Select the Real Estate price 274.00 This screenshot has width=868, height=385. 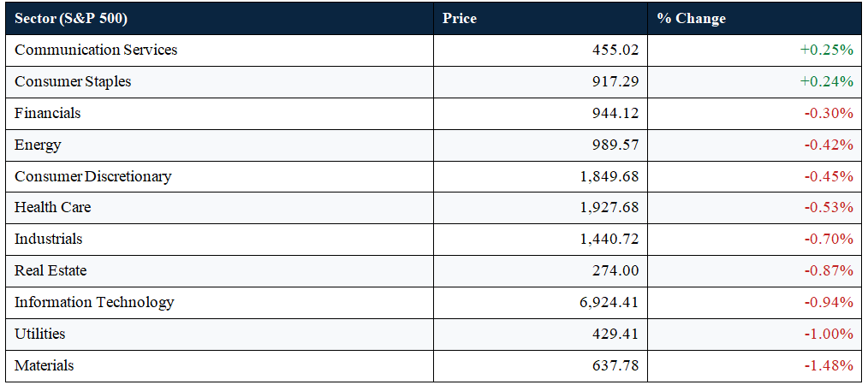point(615,270)
